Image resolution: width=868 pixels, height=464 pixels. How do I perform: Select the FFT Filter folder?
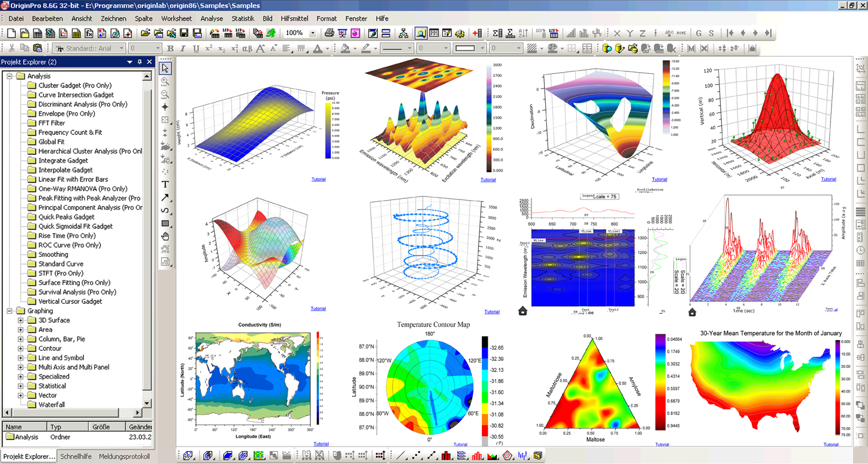click(x=52, y=123)
